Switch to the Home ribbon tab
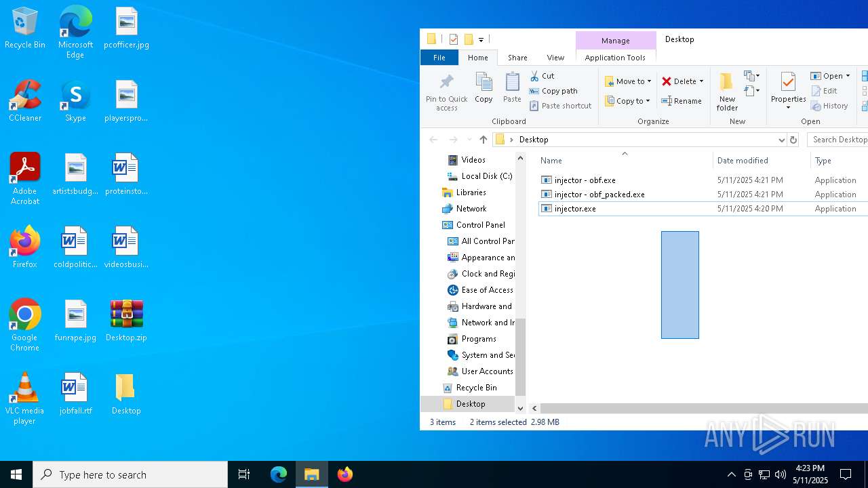 (478, 58)
